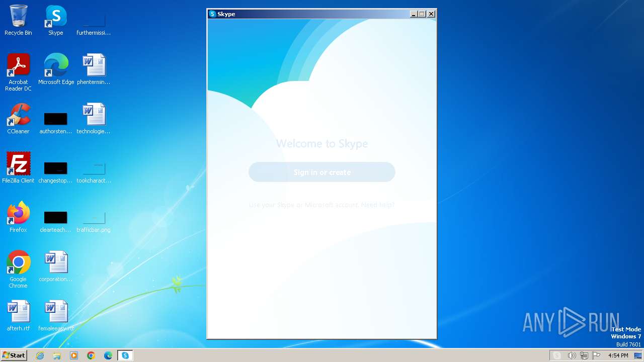The image size is (644, 362).
Task: Click the clock showing 4:54 PM
Action: pyautogui.click(x=618, y=355)
